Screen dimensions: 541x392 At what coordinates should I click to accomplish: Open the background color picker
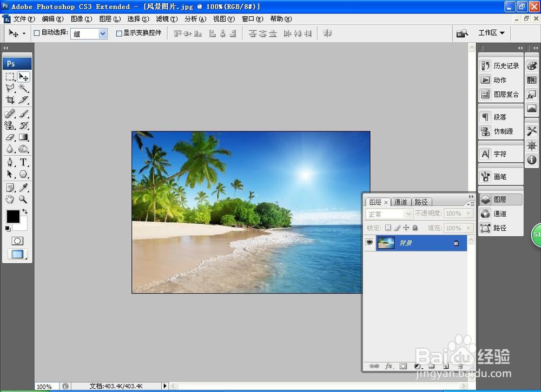(x=23, y=227)
